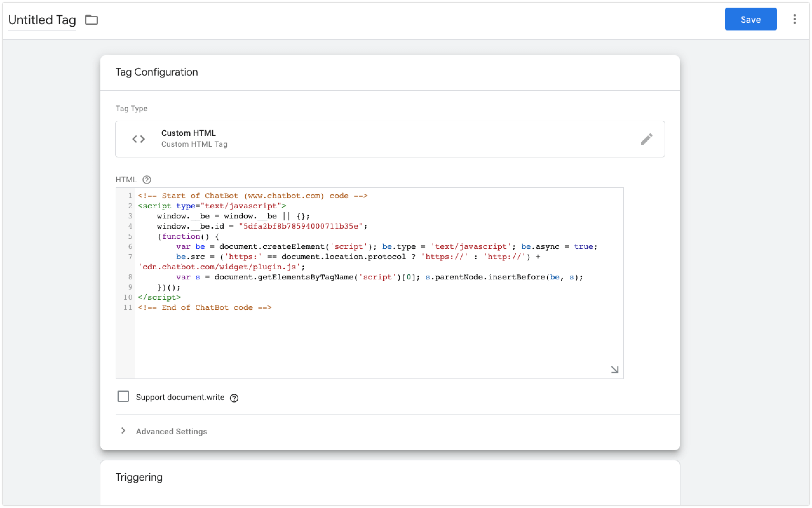Click the Custom HTML code brackets icon
Screen dimensions: 812x508
click(x=139, y=139)
